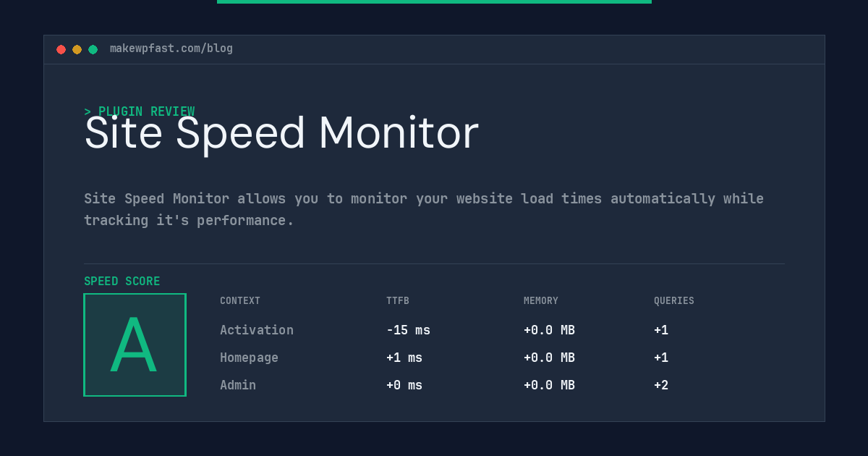Click the plugin description paragraph

(x=424, y=209)
